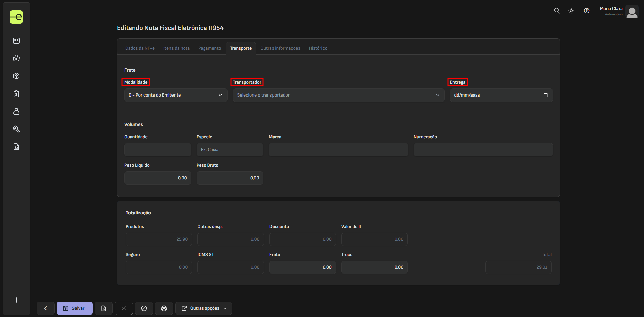Screen dimensions: 644x317
Task: Click the reports chart sidebar icon
Action: (x=16, y=147)
